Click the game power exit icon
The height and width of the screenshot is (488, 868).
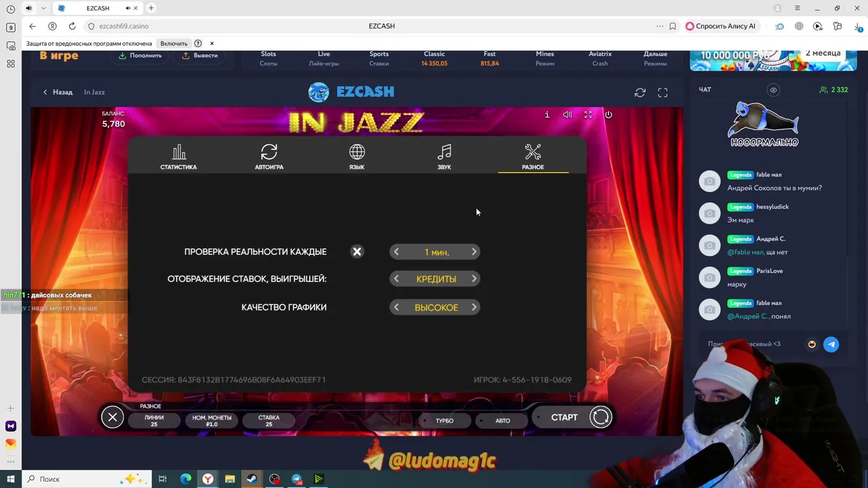tap(608, 115)
